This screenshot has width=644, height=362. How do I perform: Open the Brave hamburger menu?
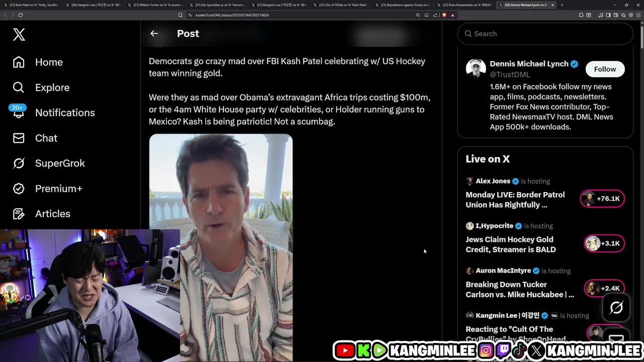click(x=638, y=15)
